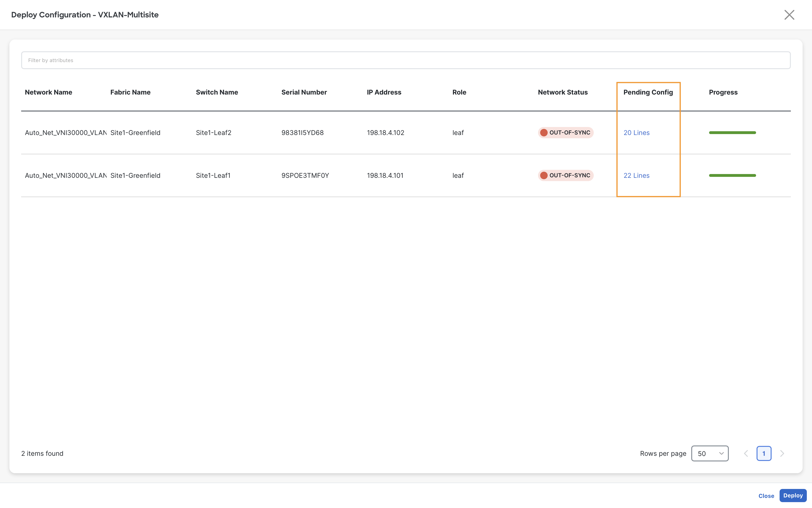Screen dimensions: 812x508
Task: Click serial number 98381I5YD68
Action: pos(302,133)
